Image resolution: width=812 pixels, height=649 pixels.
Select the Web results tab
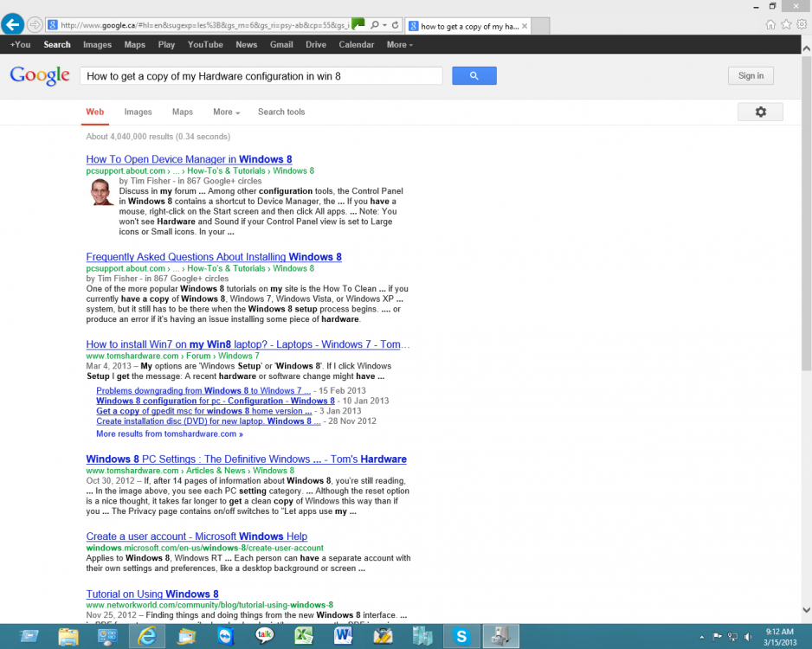[x=94, y=112]
